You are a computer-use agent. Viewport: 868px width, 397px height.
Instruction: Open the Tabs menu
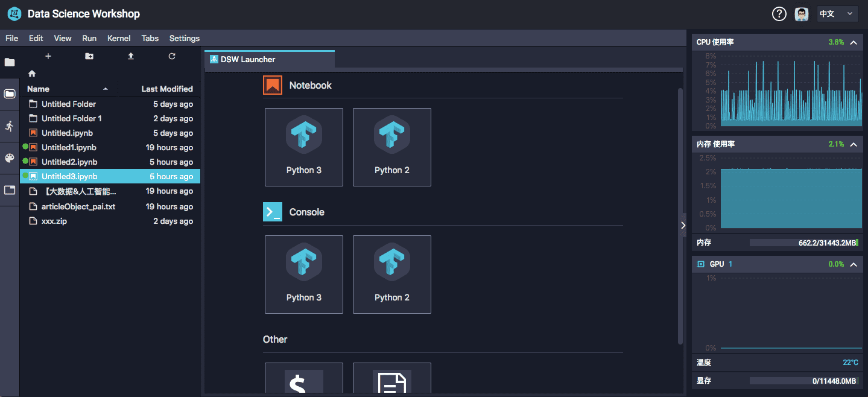pos(150,38)
